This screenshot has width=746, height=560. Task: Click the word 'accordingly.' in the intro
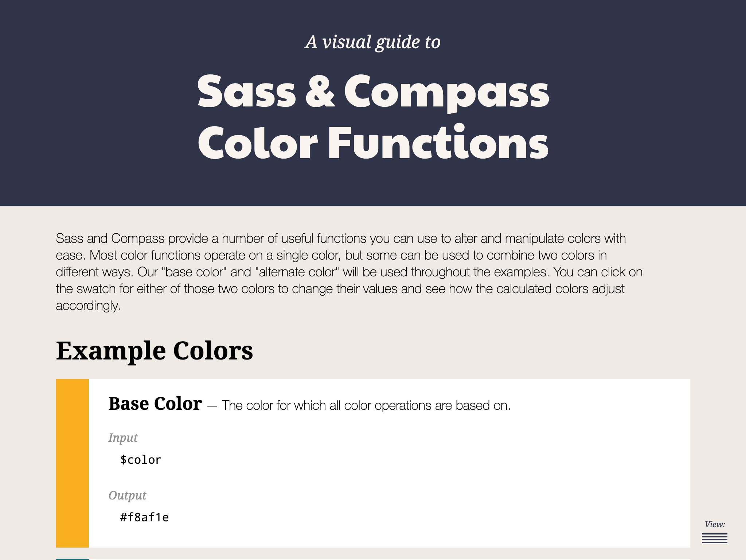[88, 306]
